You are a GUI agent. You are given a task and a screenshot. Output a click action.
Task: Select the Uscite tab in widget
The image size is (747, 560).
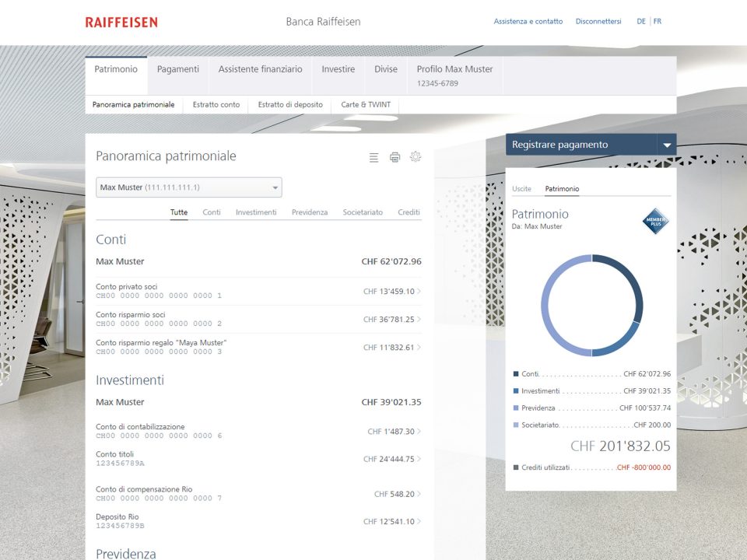[x=521, y=189]
